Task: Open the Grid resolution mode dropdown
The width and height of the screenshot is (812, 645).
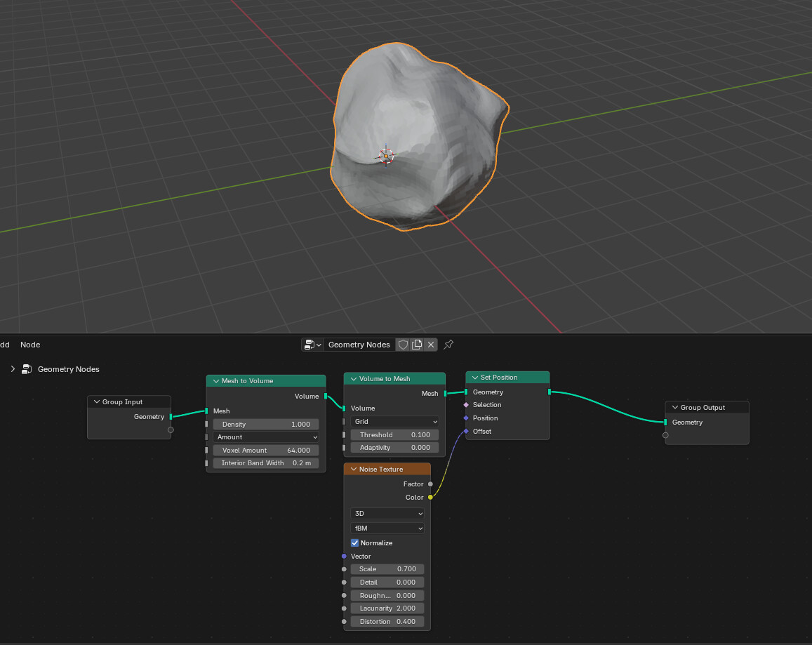Action: click(394, 422)
